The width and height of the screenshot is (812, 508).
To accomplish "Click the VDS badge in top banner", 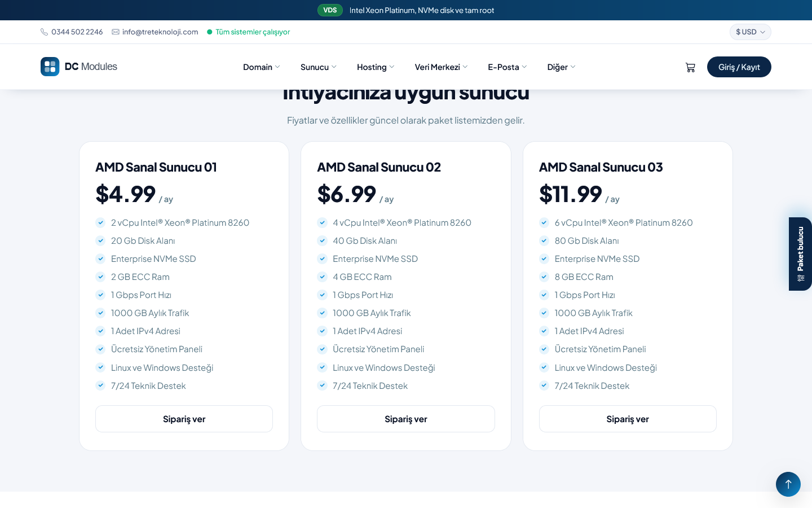I will pos(330,10).
